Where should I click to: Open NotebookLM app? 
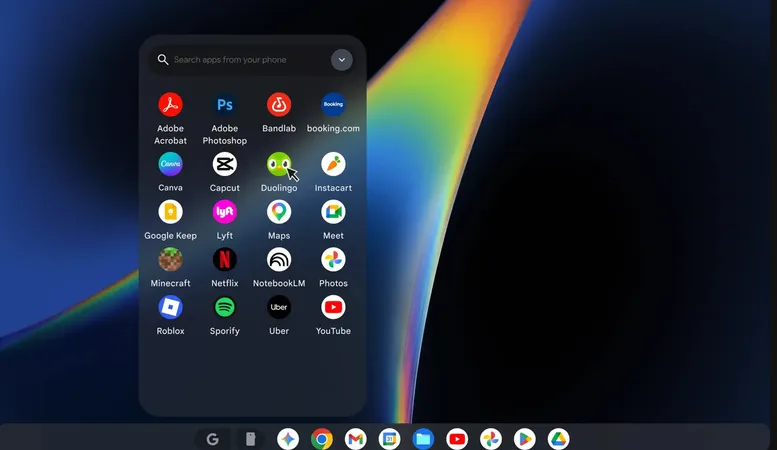click(x=279, y=260)
